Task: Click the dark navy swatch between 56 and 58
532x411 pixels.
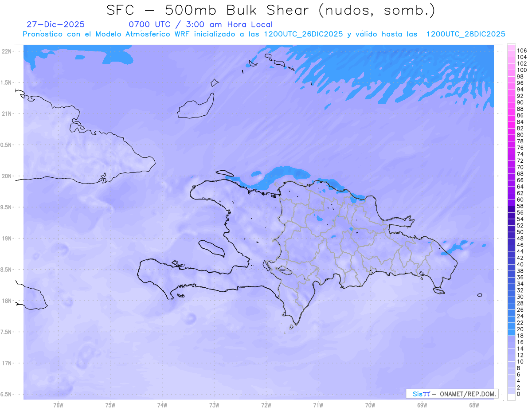Action: tap(511, 209)
